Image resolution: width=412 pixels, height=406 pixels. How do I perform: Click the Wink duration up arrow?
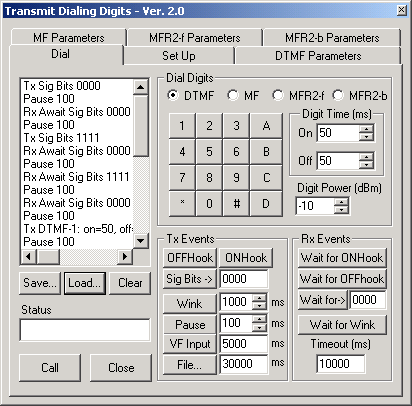click(x=259, y=298)
